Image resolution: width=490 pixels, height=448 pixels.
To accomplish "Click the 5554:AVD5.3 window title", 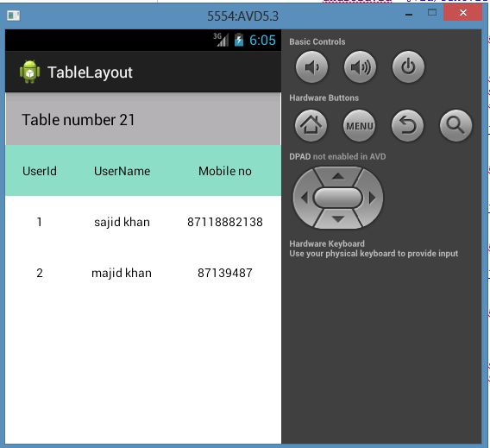I will coord(242,16).
